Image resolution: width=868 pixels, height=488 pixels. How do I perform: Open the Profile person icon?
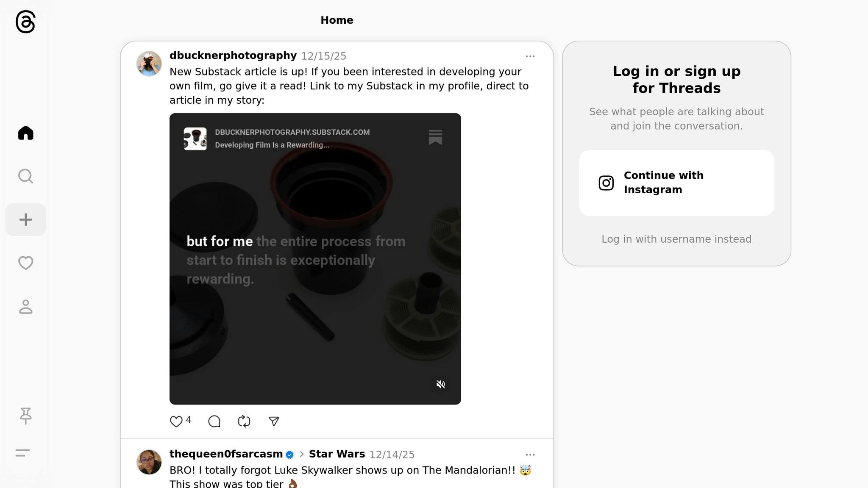[x=25, y=307]
